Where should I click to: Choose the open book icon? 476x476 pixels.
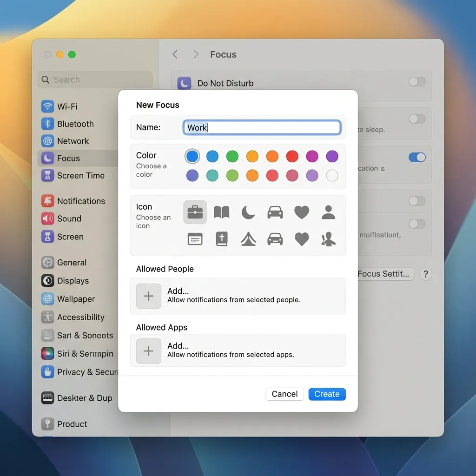point(222,212)
